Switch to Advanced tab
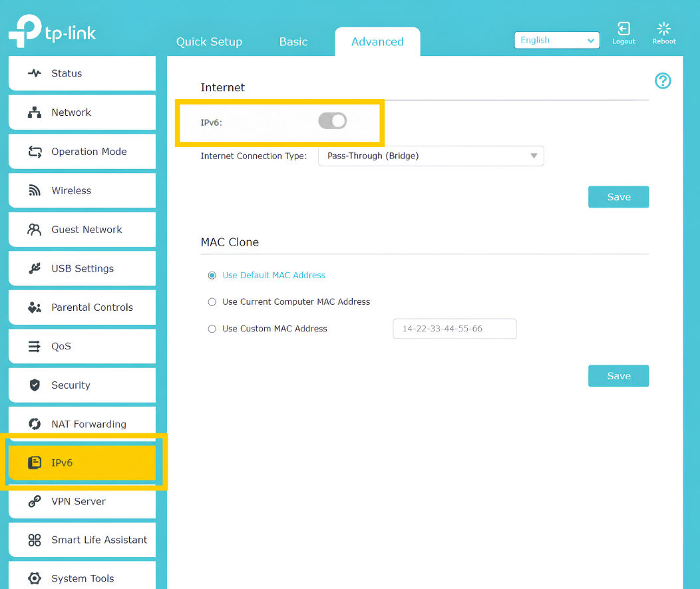Image resolution: width=700 pixels, height=589 pixels. click(378, 41)
